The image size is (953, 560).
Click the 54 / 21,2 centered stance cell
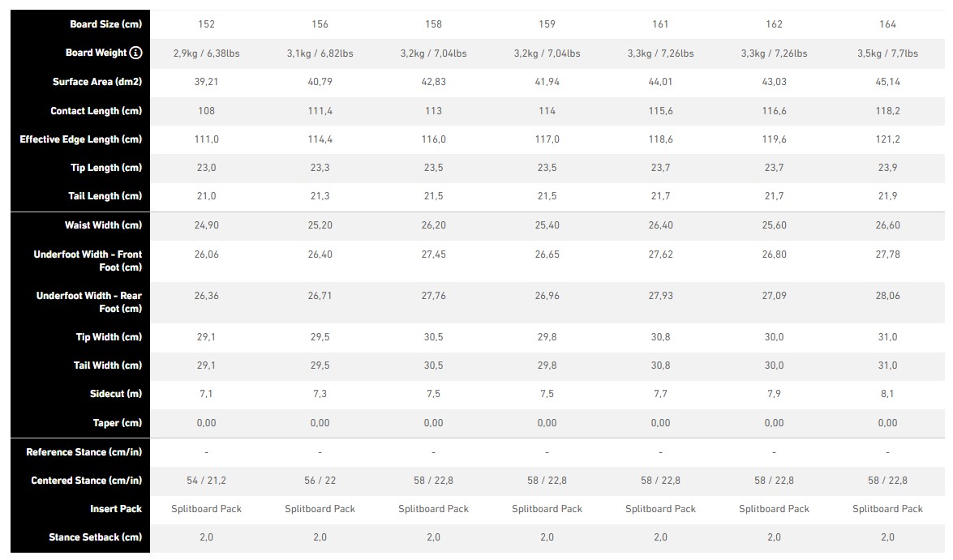click(x=206, y=481)
